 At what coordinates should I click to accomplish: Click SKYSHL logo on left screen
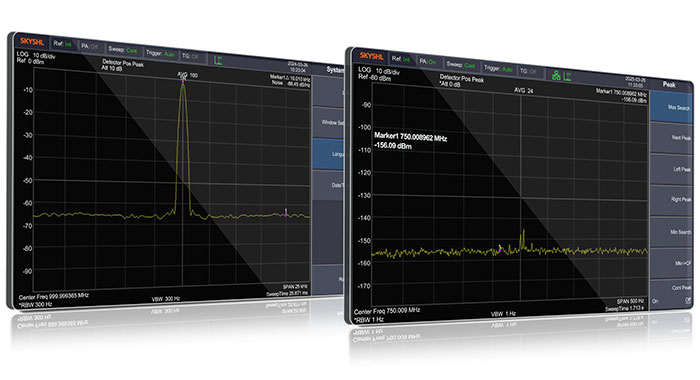(32, 42)
